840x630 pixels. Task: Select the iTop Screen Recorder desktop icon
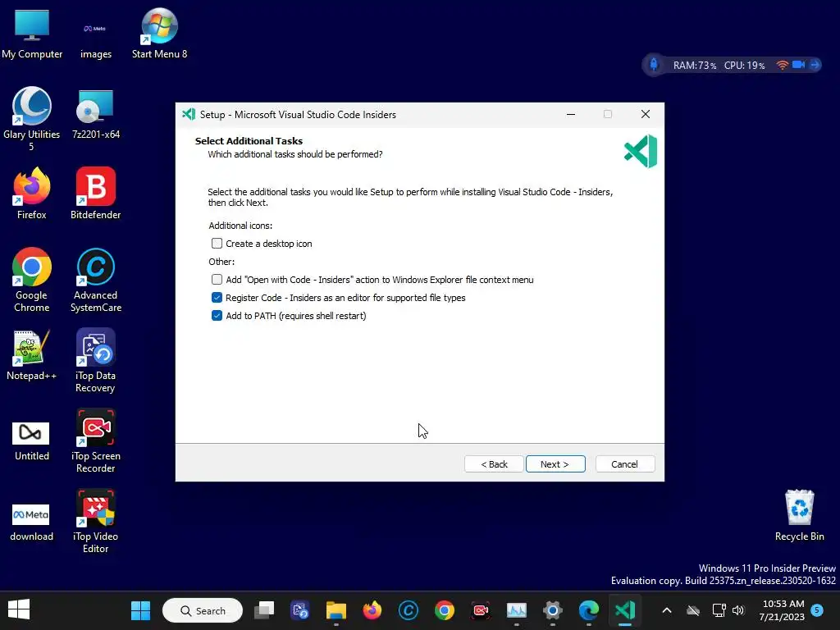coord(95,441)
